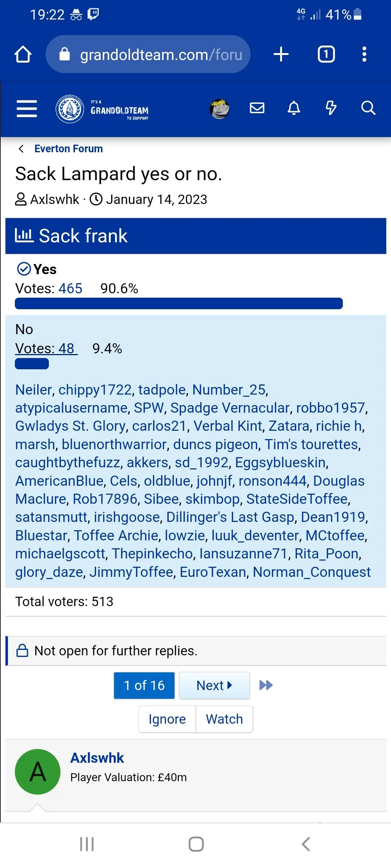Open the forum search magnifier

click(x=368, y=108)
